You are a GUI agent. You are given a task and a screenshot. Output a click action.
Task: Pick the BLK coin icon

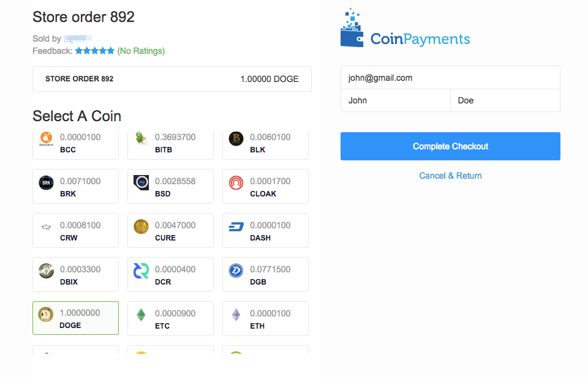(x=236, y=140)
